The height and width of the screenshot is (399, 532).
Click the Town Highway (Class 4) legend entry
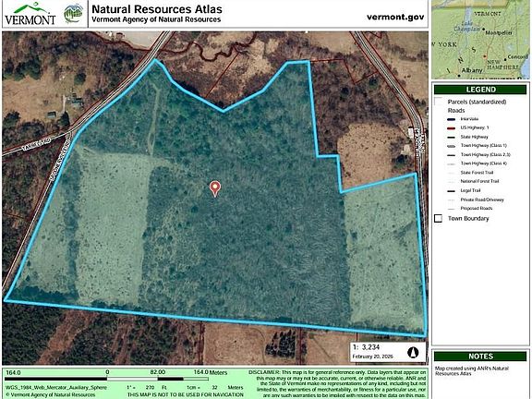[x=483, y=163]
